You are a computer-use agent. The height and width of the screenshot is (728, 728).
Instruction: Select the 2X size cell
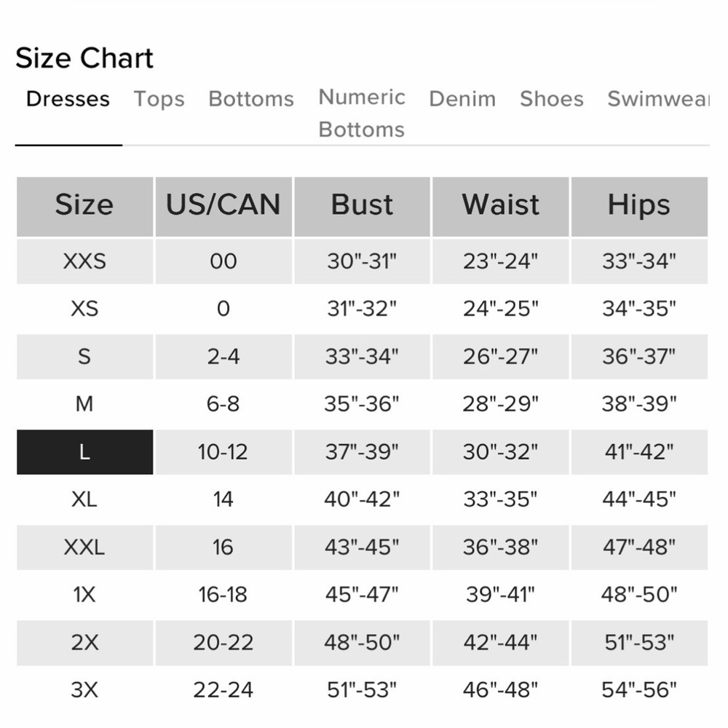85,643
